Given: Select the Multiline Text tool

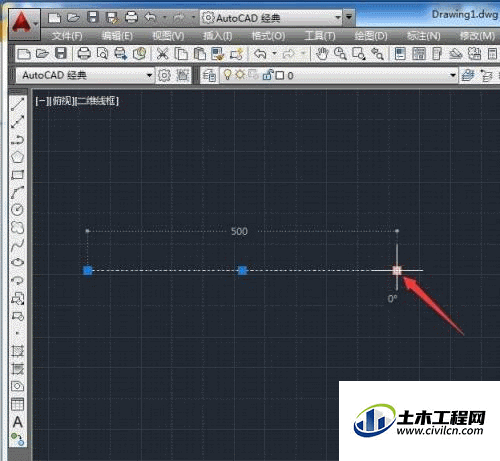Looking at the screenshot, I should 17,422.
